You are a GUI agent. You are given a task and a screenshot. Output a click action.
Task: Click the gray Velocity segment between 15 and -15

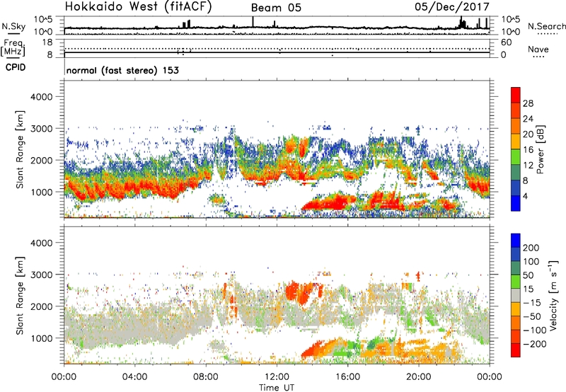pyautogui.click(x=516, y=295)
